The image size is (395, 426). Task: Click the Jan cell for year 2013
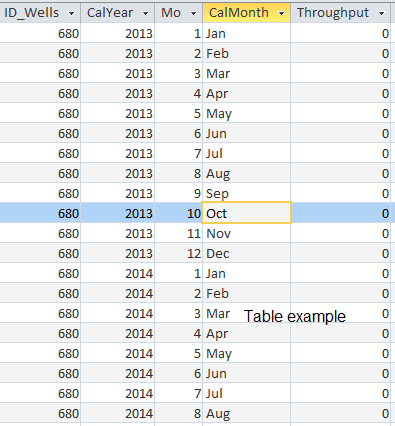[x=247, y=33]
